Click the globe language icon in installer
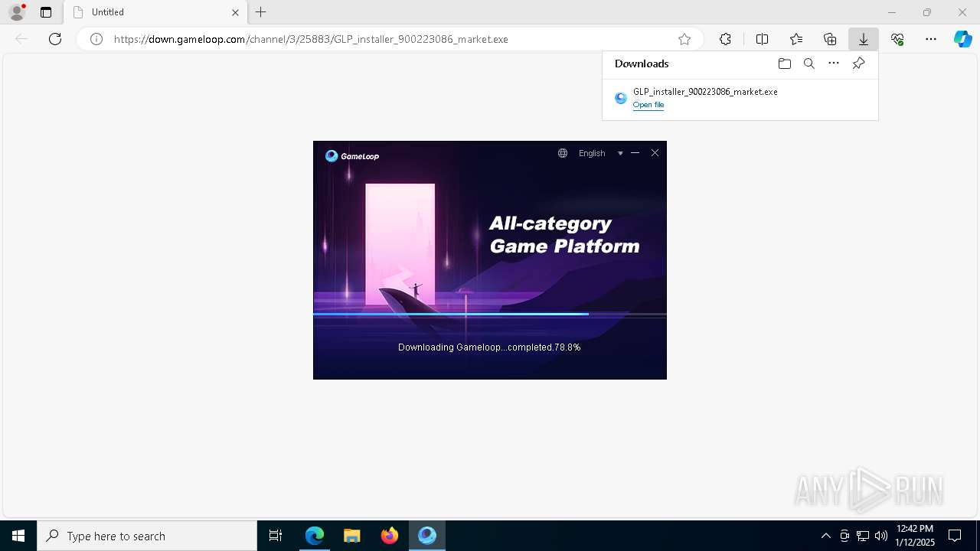The image size is (980, 551). [563, 153]
